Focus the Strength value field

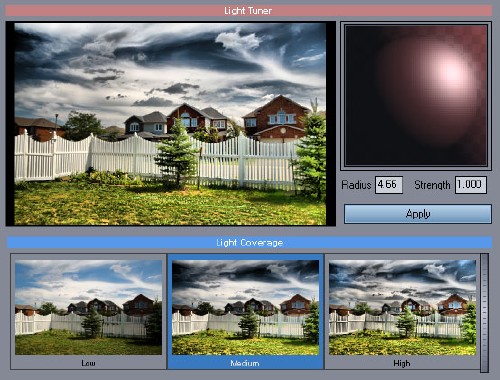pyautogui.click(x=471, y=185)
